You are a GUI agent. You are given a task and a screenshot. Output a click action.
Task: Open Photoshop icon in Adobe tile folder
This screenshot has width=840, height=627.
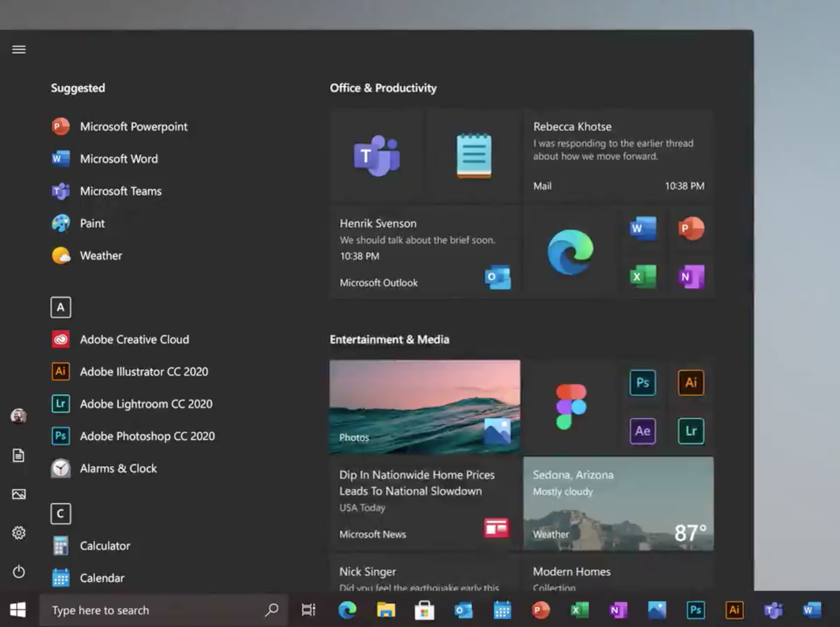[643, 383]
